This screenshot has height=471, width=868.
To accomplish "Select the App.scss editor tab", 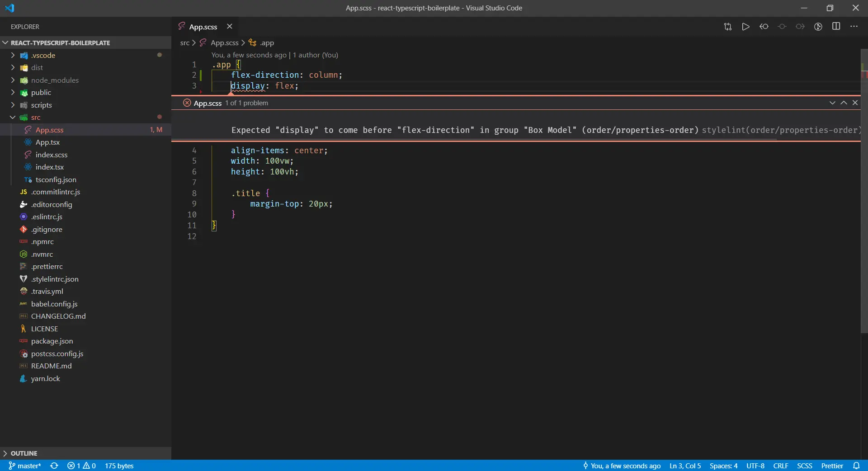I will click(203, 27).
